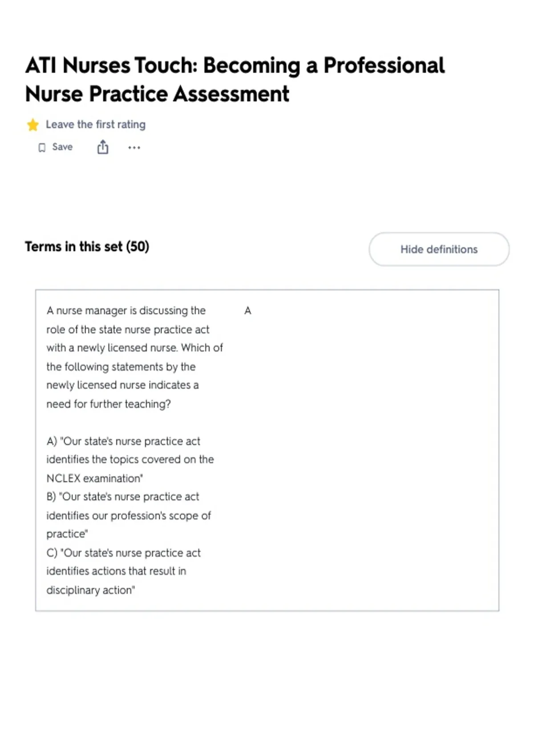Click the 'identifies actions that result in' line
Image resolution: width=534 pixels, height=756 pixels.
pos(116,571)
